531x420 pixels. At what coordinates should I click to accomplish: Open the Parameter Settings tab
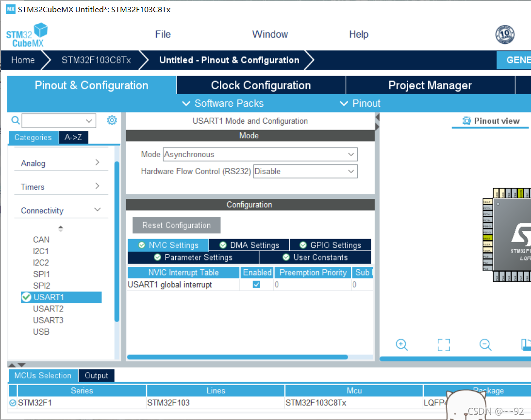[193, 257]
